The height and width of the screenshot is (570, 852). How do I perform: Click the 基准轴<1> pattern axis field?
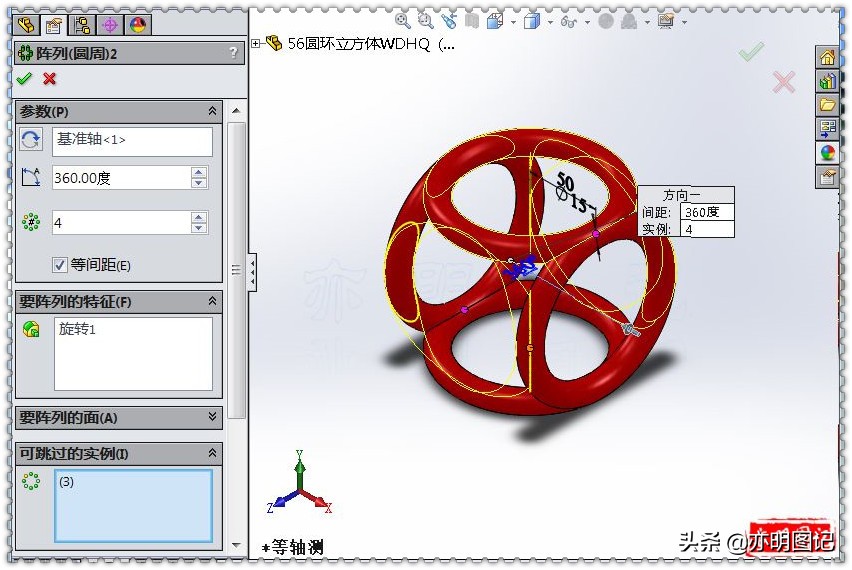point(132,141)
